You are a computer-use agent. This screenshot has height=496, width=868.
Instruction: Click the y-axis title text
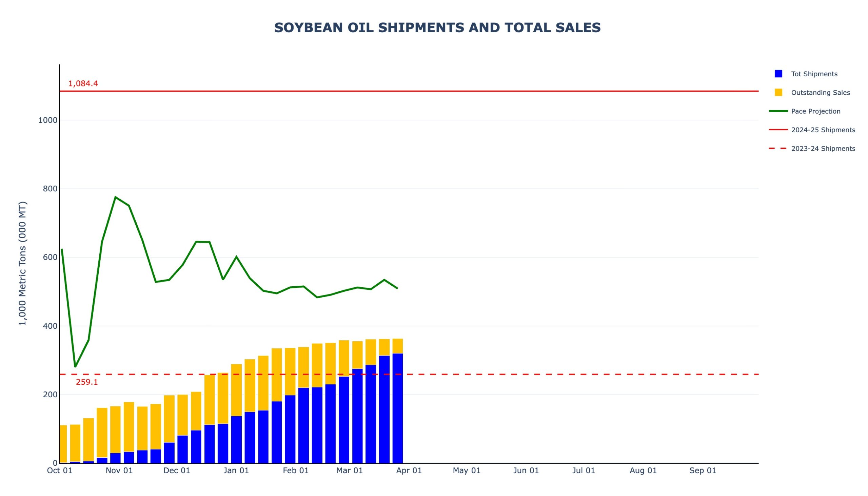pos(22,263)
